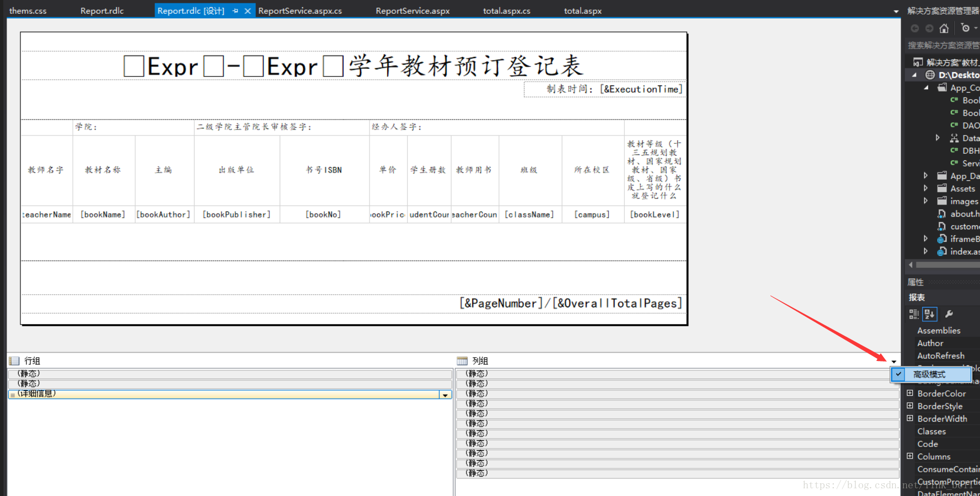Screen dimensions: 980x496
Task: Select the Assemblies property
Action: pos(939,331)
